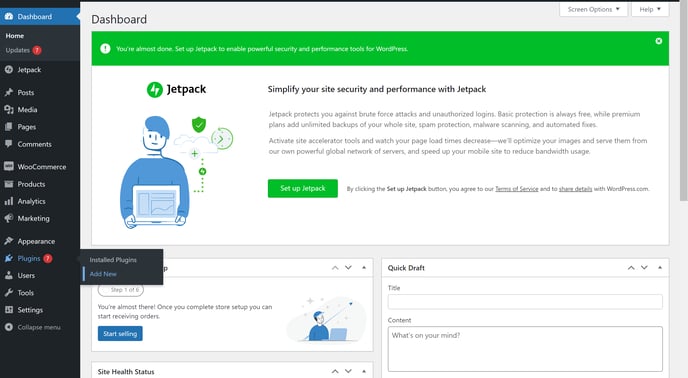Screen dimensions: 688x378
Task: Click the Dashboard page title
Action: [119, 19]
